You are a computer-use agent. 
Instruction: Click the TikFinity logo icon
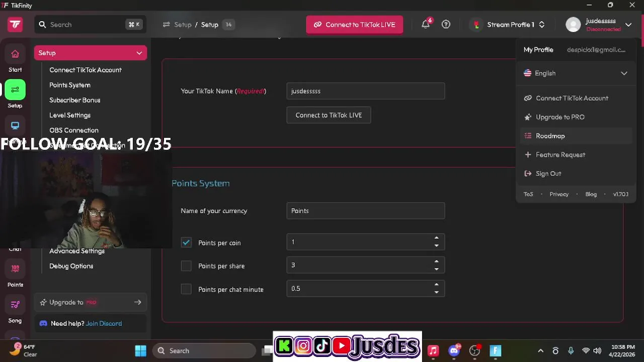pyautogui.click(x=15, y=24)
